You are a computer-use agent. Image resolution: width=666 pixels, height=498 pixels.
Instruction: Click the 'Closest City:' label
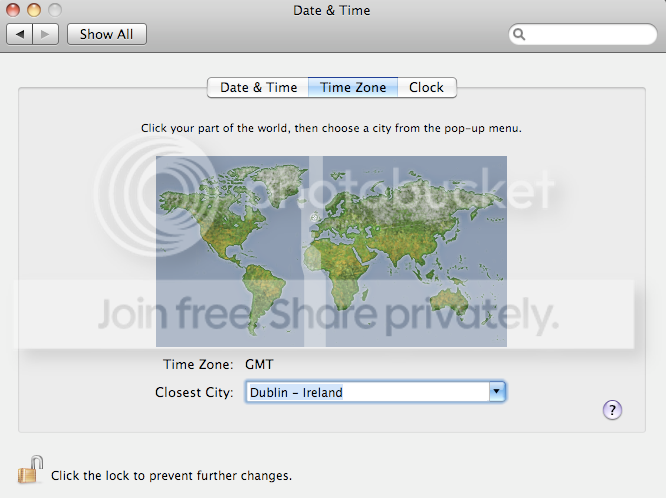pos(194,392)
